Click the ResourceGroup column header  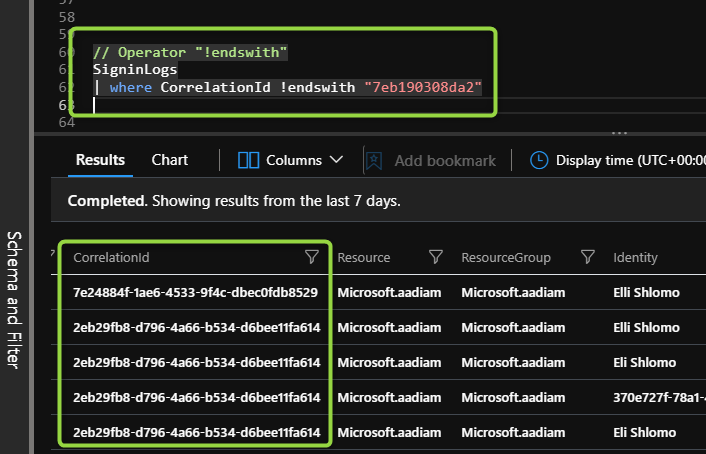pos(506,258)
